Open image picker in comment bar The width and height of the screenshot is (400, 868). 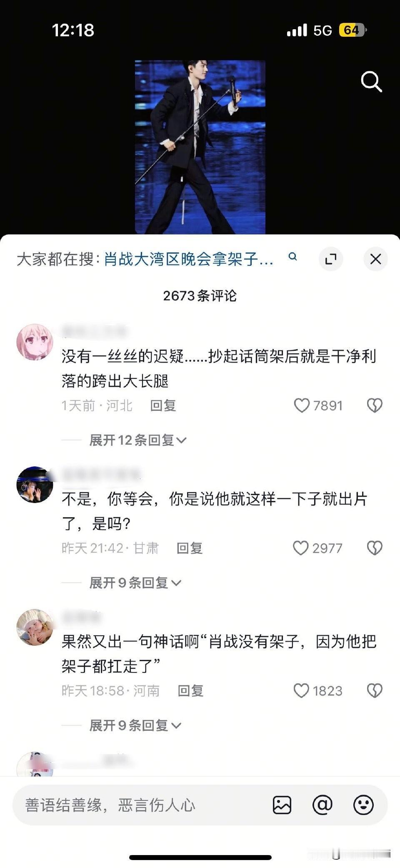click(x=282, y=805)
